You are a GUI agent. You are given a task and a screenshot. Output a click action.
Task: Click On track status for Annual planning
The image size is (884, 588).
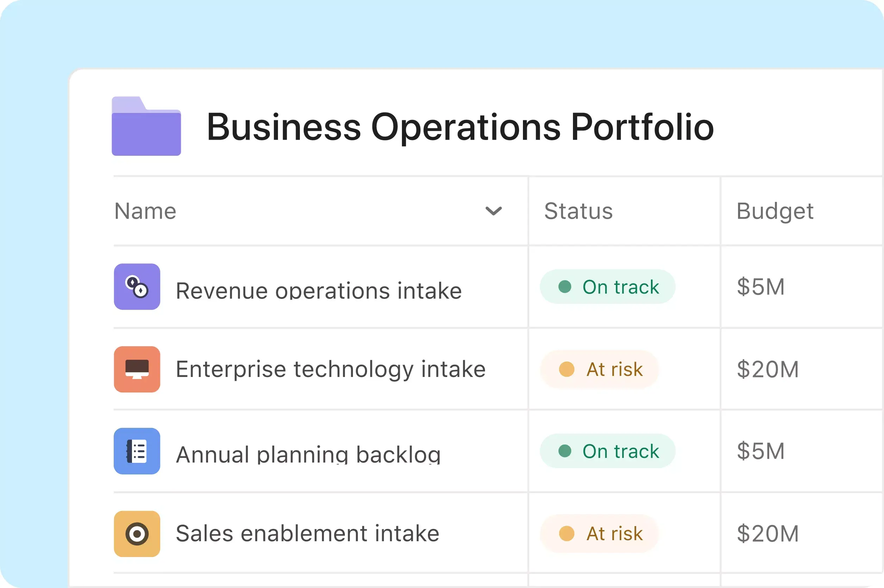tap(607, 451)
